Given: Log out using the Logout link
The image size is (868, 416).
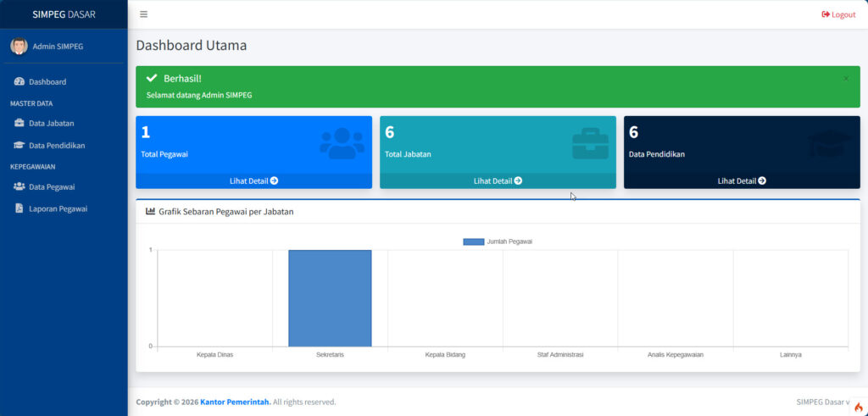Looking at the screenshot, I should [x=838, y=14].
